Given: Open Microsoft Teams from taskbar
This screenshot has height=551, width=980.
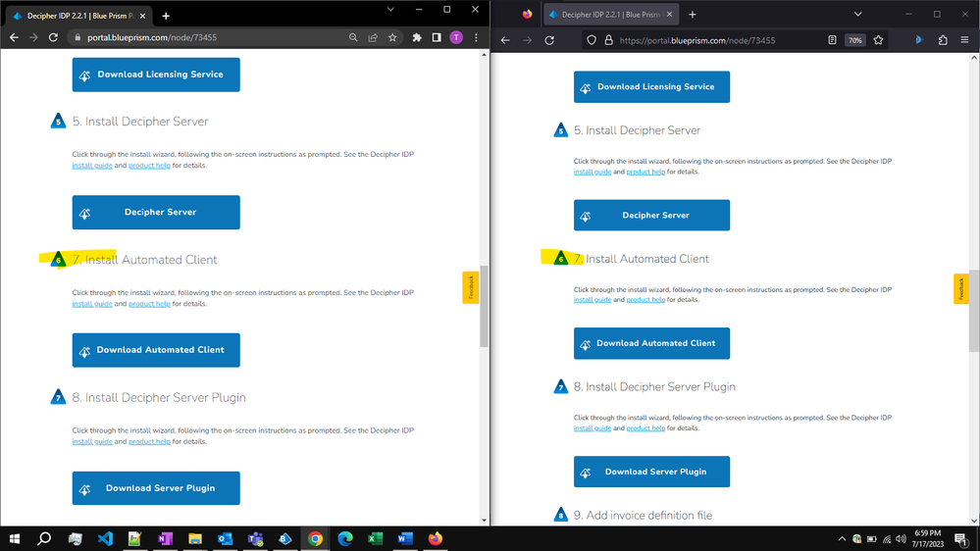Looking at the screenshot, I should click(255, 538).
